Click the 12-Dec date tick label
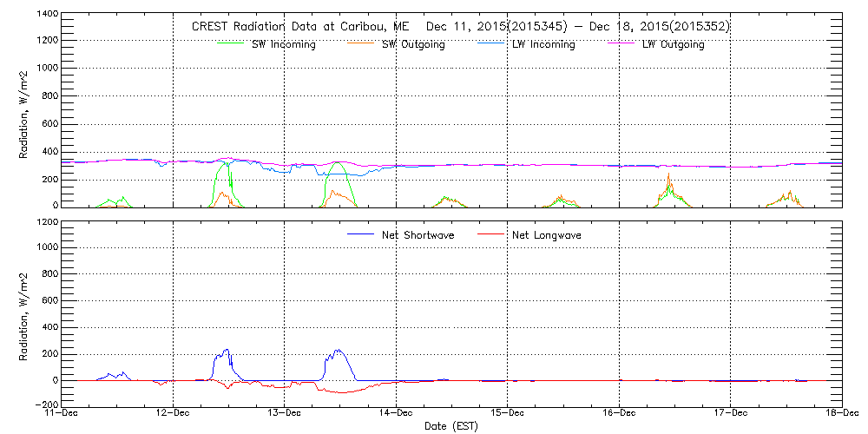Screen dimensions: 868x434 pos(173,413)
